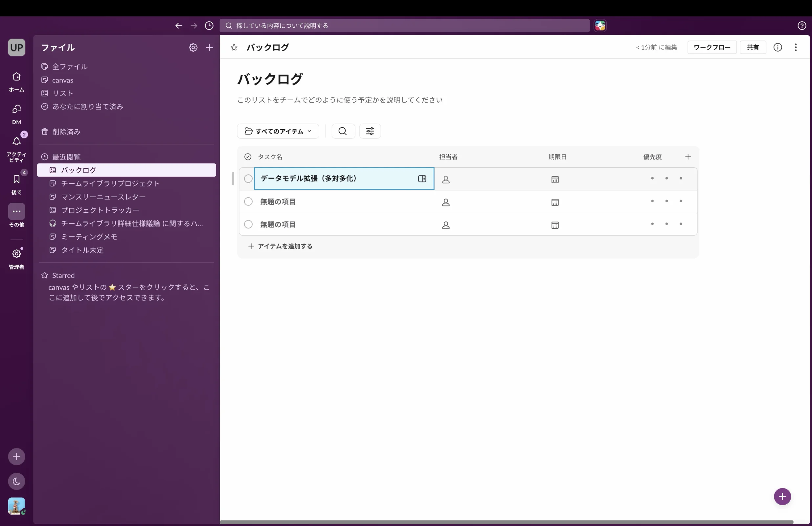Add a new column with plus icon
The image size is (812, 526).
tap(688, 157)
